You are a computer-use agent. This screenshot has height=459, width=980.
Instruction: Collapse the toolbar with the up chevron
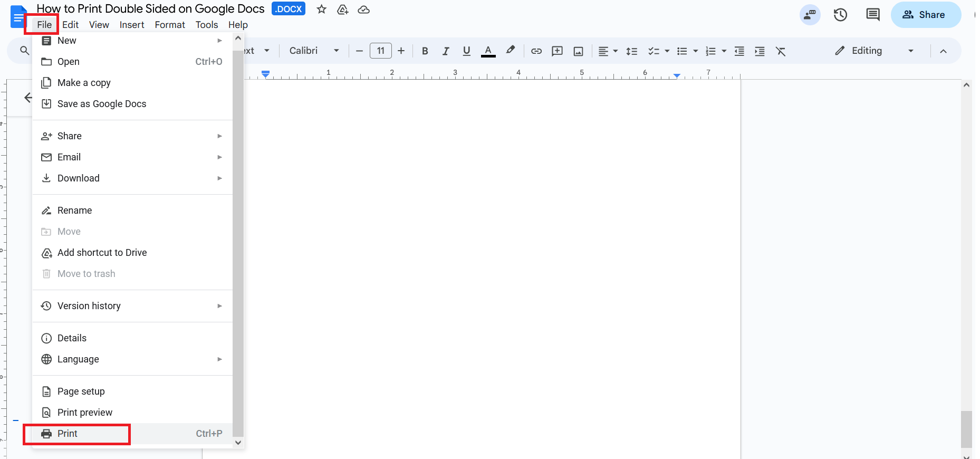(x=944, y=51)
